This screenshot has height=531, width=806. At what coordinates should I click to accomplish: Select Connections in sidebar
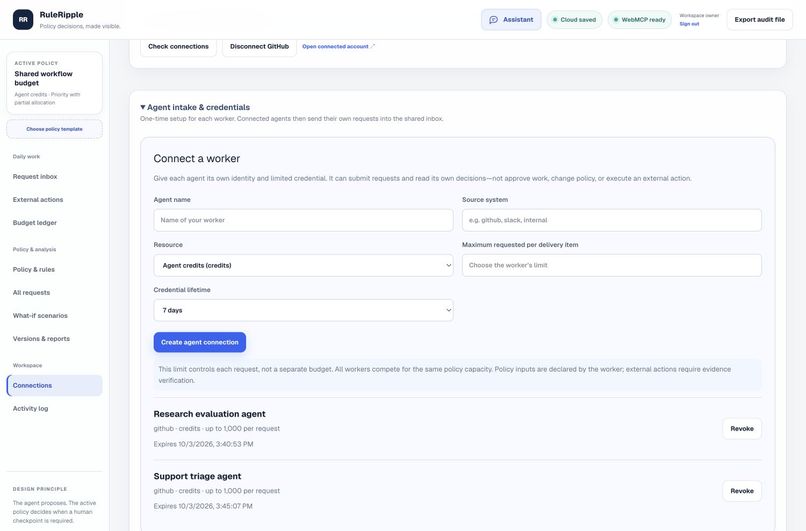tap(54, 386)
